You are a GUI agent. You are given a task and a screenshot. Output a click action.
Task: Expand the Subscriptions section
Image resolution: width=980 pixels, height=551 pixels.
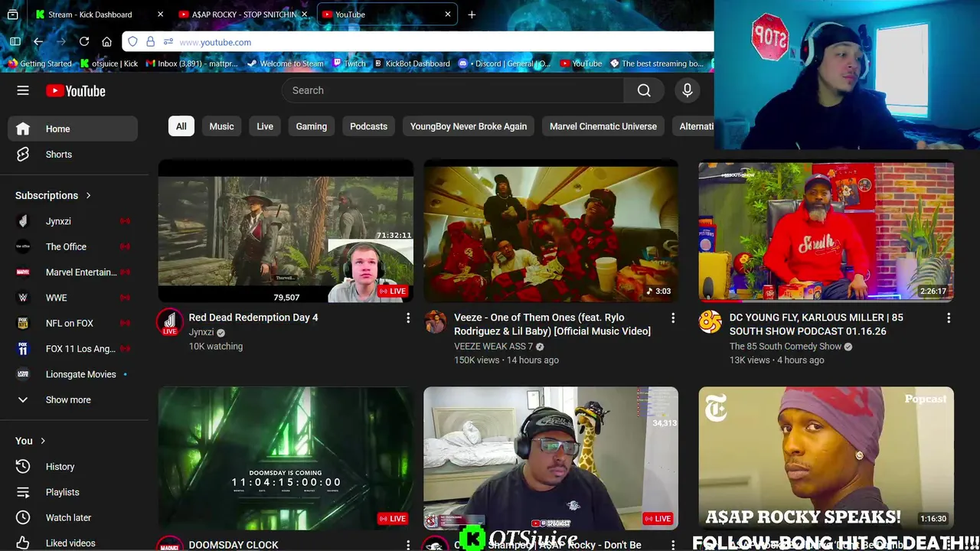[x=54, y=195]
